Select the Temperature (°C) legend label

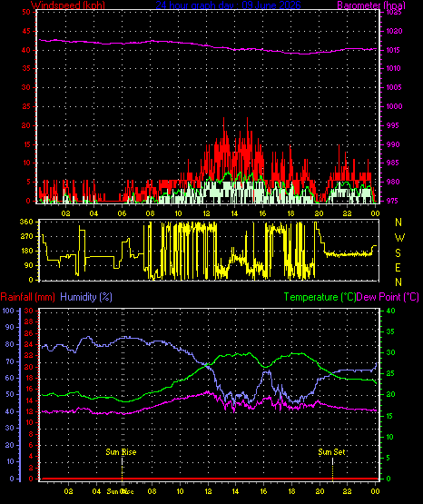click(x=320, y=297)
